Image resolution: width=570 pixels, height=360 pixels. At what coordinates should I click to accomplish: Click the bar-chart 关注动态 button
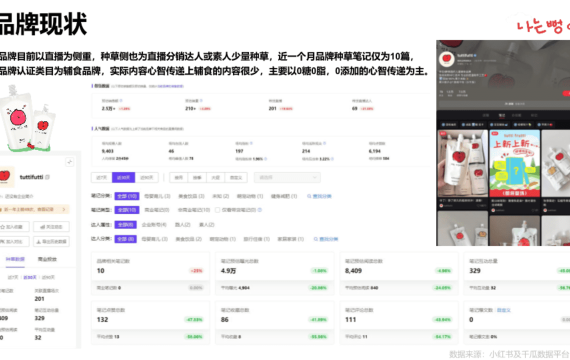coord(51,227)
